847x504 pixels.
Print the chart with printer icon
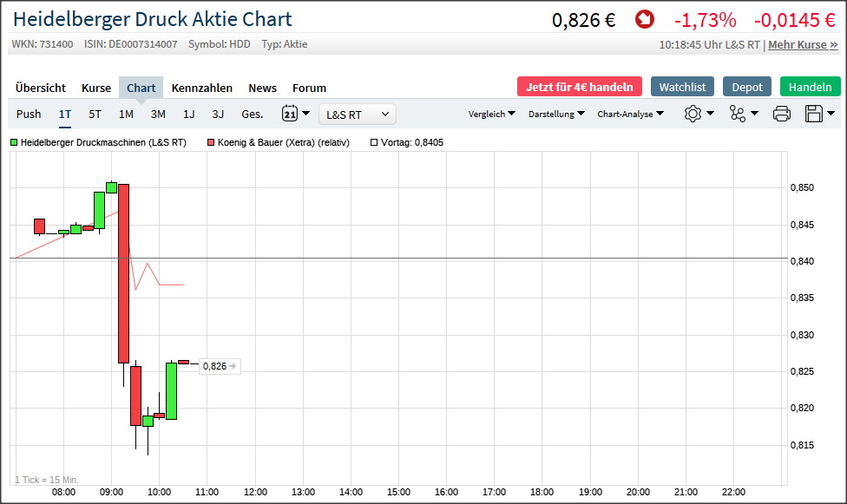click(781, 114)
